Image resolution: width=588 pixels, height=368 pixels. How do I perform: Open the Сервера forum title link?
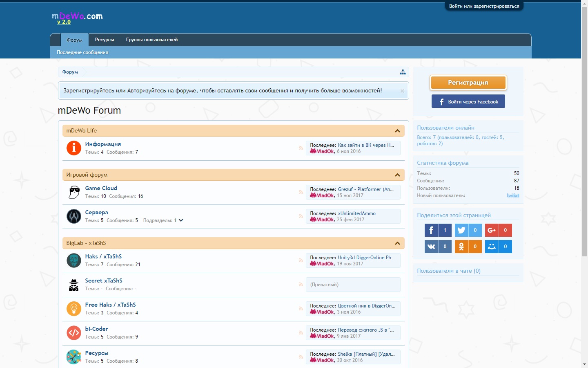point(96,212)
